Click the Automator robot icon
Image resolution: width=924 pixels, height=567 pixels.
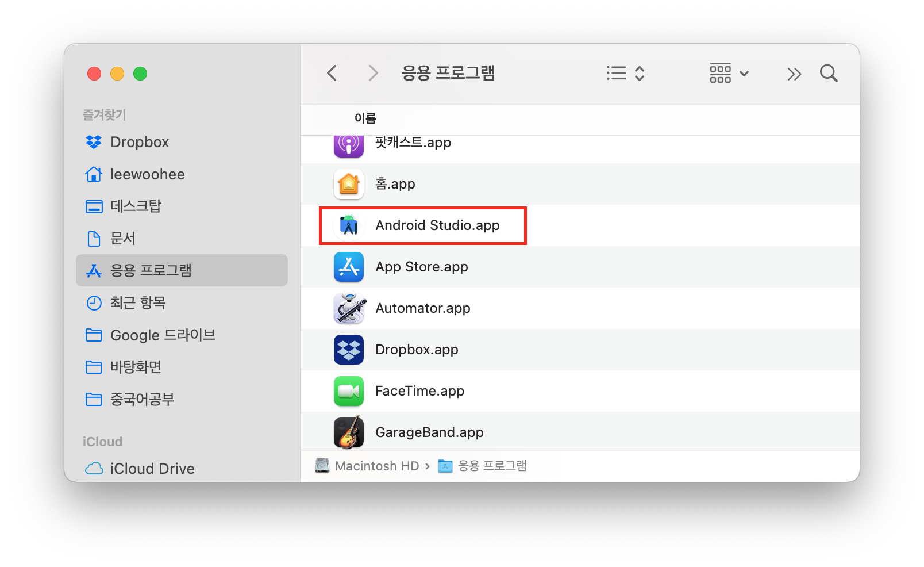(x=349, y=308)
